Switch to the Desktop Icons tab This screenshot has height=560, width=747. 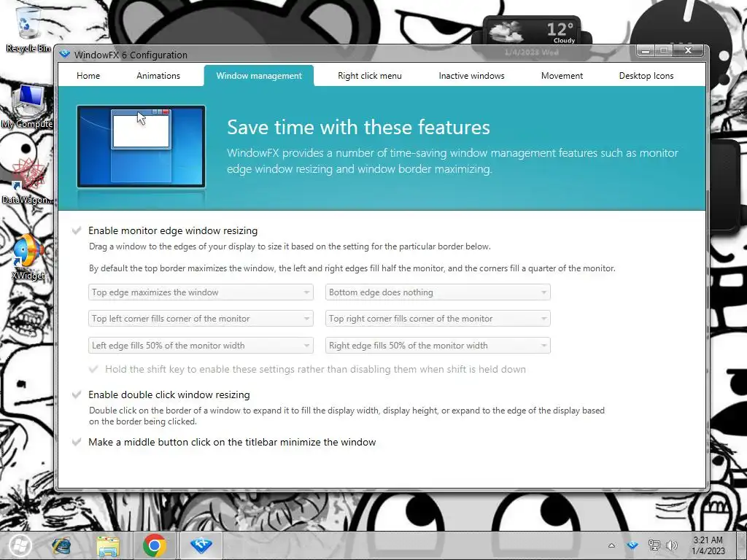(x=646, y=76)
